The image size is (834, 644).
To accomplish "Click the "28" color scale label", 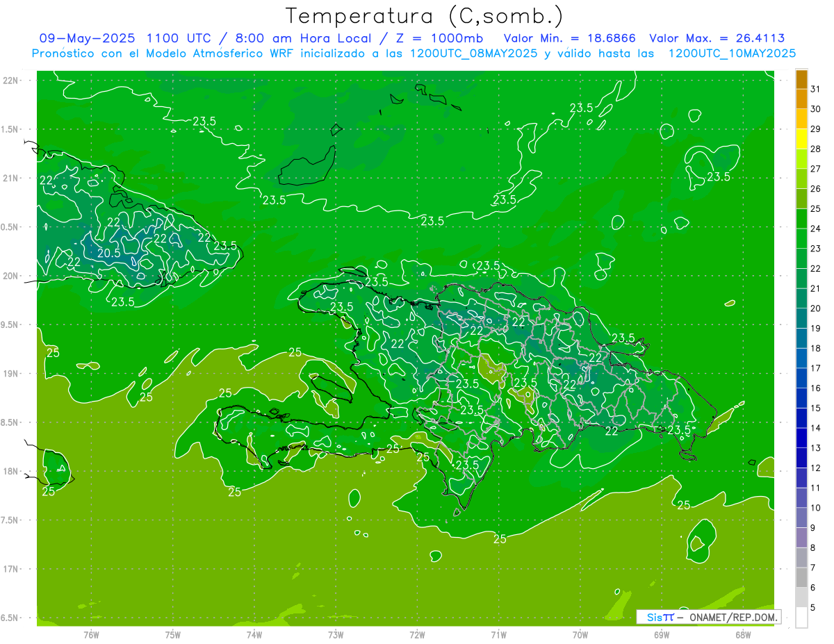I will [x=815, y=149].
